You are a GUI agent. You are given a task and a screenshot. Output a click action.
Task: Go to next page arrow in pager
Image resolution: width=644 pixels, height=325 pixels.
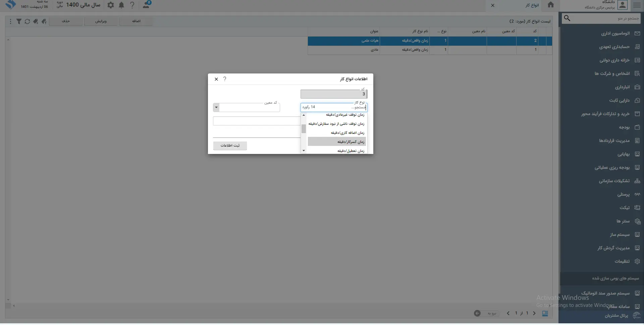pyautogui.click(x=534, y=313)
